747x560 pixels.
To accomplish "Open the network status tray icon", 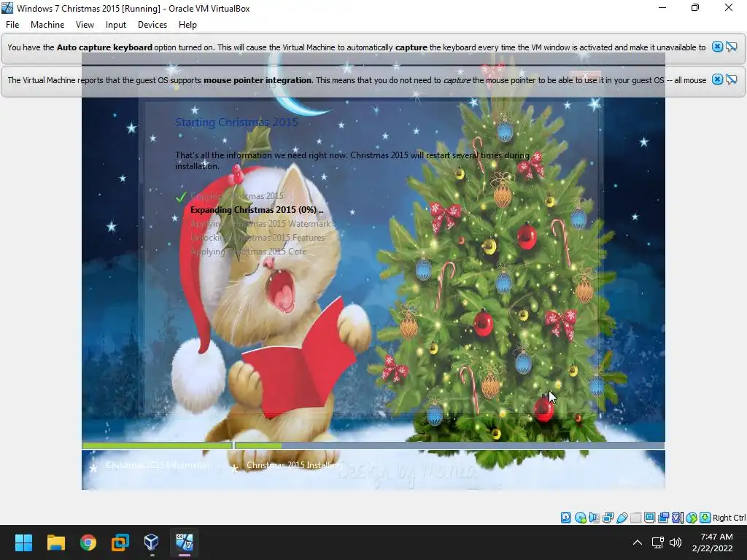I will coord(658,542).
